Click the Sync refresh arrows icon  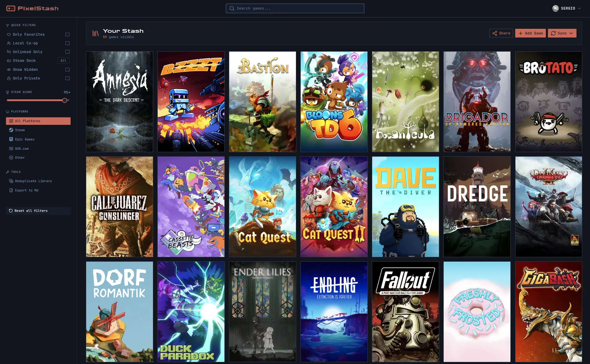(x=553, y=33)
